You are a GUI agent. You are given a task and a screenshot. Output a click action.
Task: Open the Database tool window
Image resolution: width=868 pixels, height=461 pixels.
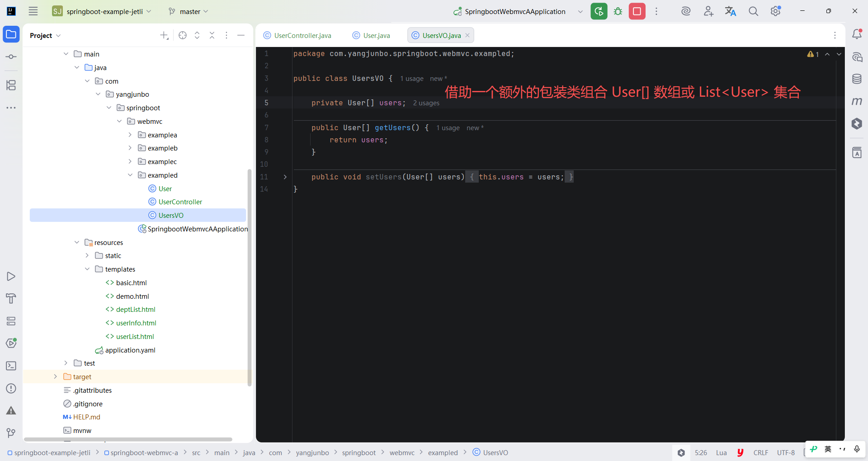point(857,79)
